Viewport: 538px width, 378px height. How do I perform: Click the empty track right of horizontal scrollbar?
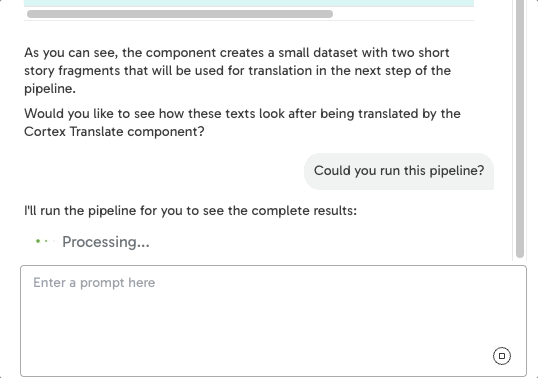click(x=403, y=14)
